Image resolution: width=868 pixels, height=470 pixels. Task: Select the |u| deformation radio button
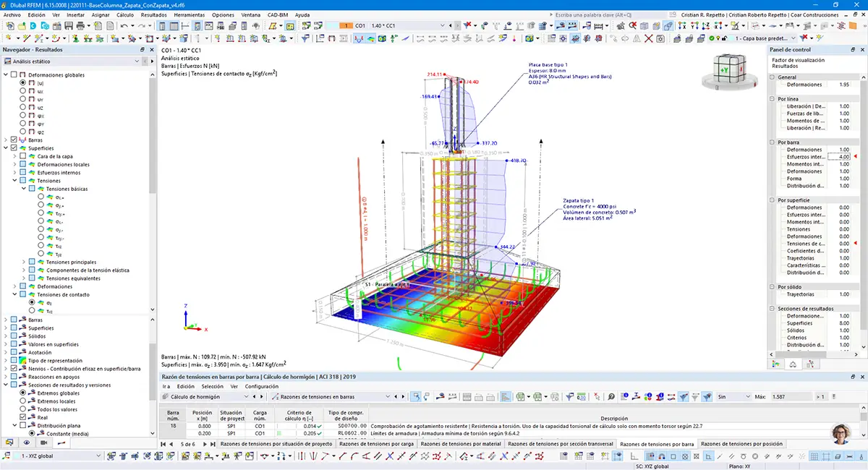point(23,83)
